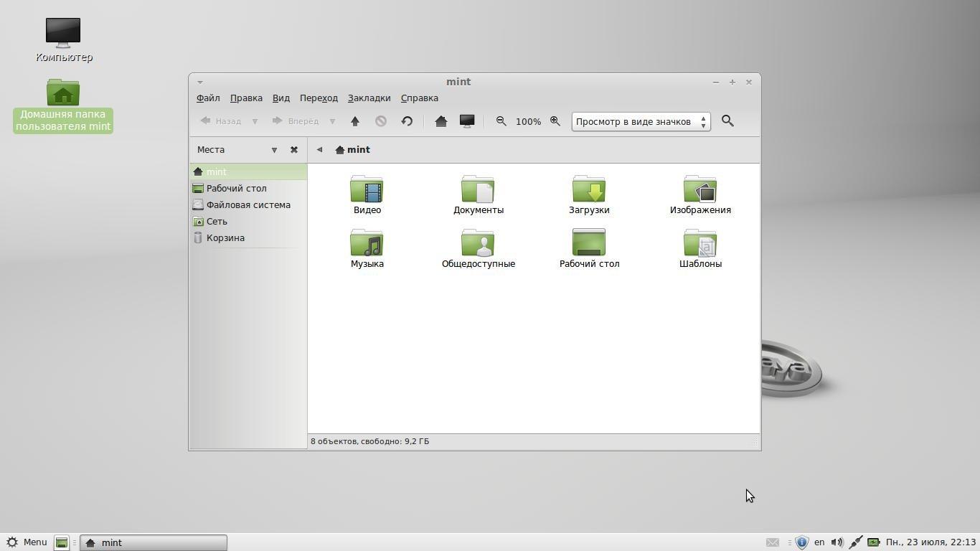Reload the current folder

coord(407,121)
